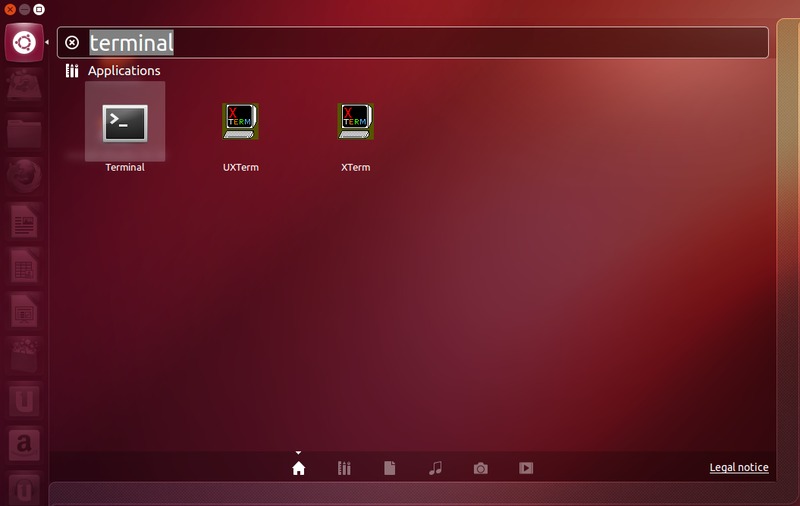This screenshot has width=800, height=506.
Task: Open LibreOffice Writer in launcher
Action: pos(24,221)
